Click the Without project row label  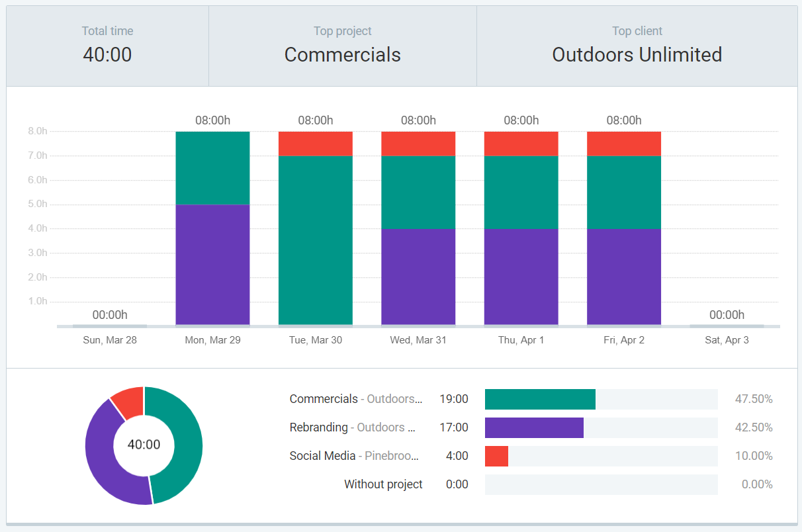point(383,484)
